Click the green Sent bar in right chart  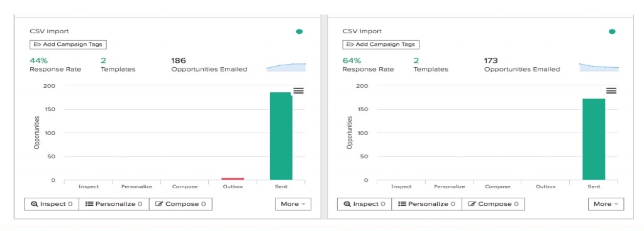594,139
